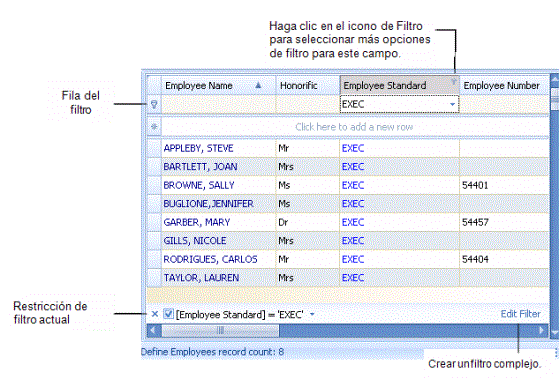Click the horizontal scrollbar left arrow
Viewport: 559px width, 387px height.
tap(154, 331)
